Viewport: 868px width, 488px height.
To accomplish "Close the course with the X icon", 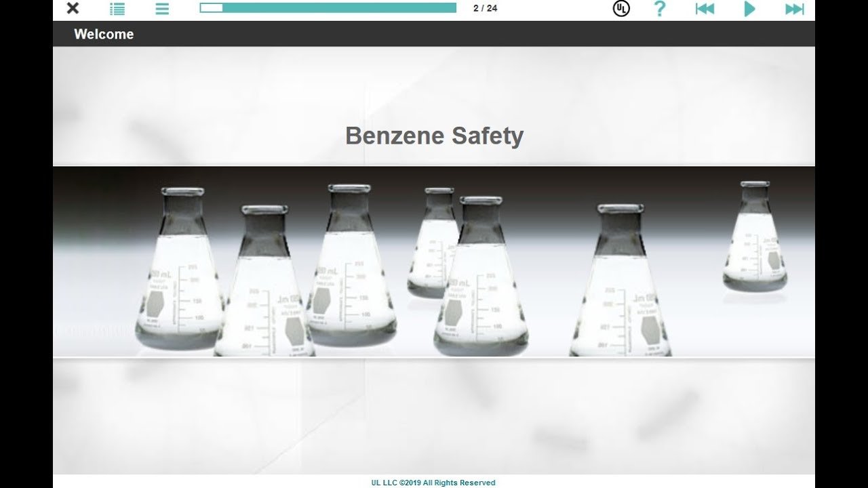I will pyautogui.click(x=73, y=9).
